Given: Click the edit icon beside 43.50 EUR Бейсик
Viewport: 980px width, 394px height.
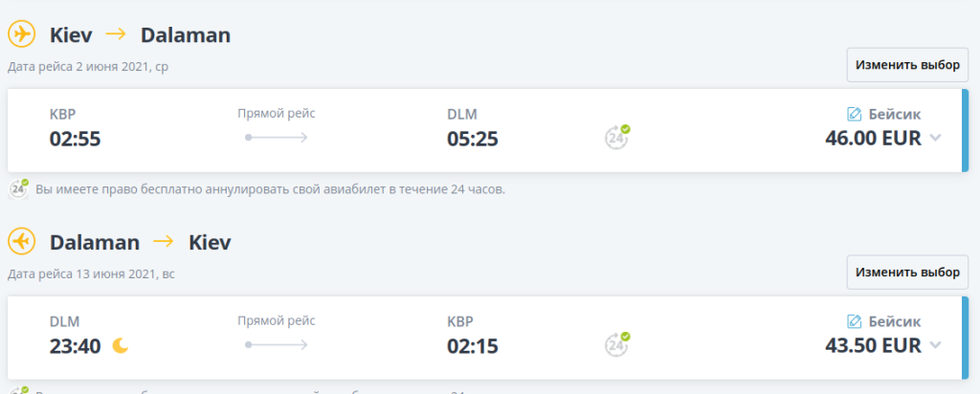Looking at the screenshot, I should (856, 321).
